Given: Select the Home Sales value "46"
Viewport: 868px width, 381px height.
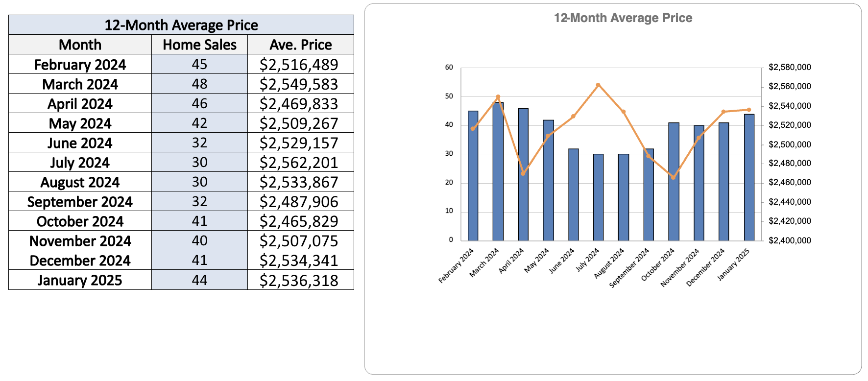Looking at the screenshot, I should tap(199, 103).
